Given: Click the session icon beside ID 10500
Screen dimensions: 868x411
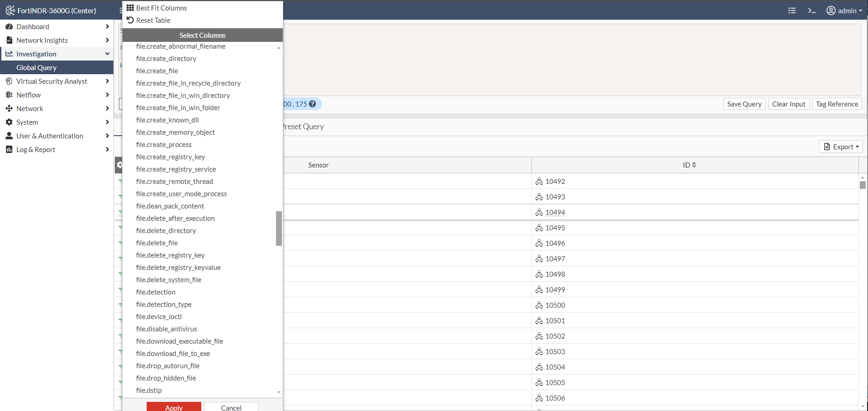Looking at the screenshot, I should click(539, 305).
